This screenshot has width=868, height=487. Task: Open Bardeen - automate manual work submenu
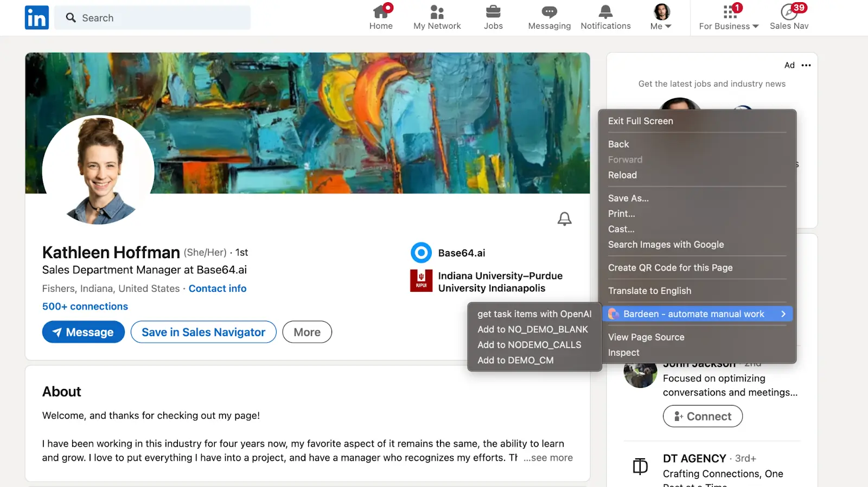coord(697,314)
